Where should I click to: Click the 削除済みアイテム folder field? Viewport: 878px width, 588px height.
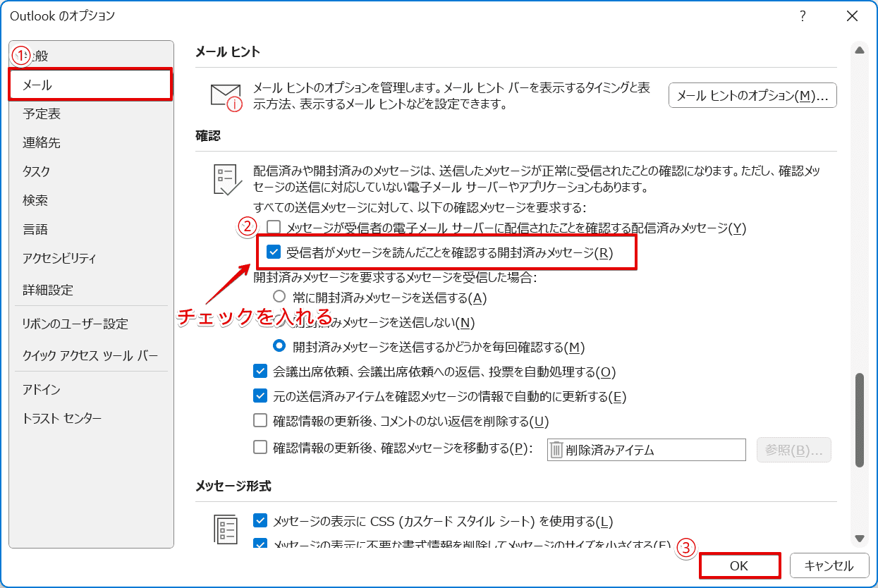[646, 450]
